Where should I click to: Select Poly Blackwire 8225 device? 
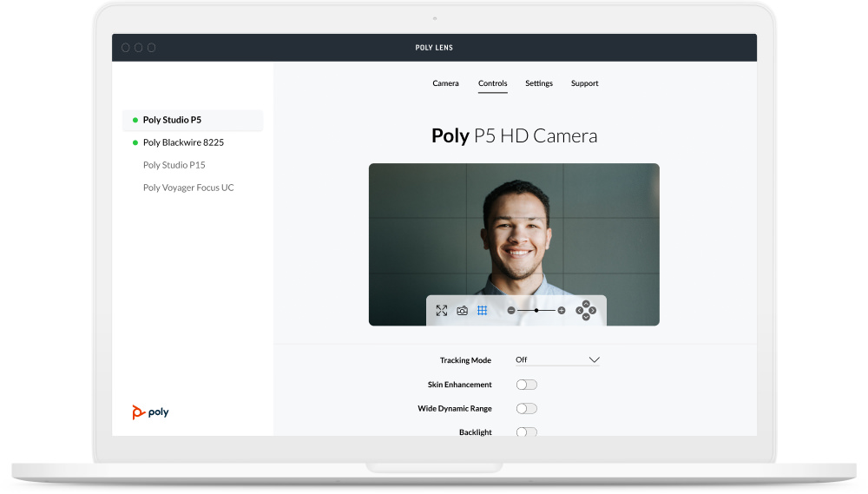[183, 142]
